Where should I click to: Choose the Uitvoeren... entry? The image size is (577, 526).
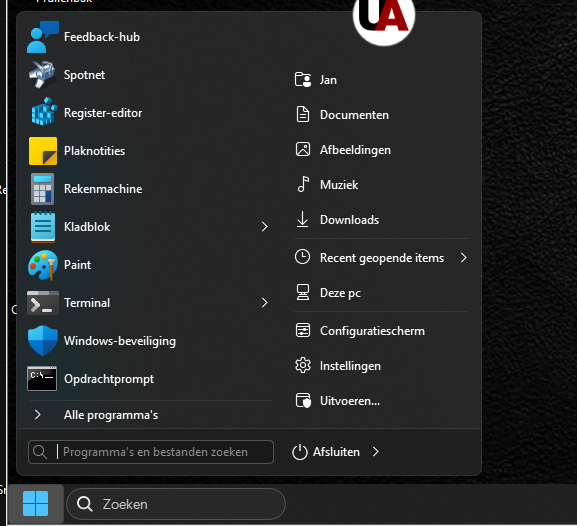coord(381,400)
